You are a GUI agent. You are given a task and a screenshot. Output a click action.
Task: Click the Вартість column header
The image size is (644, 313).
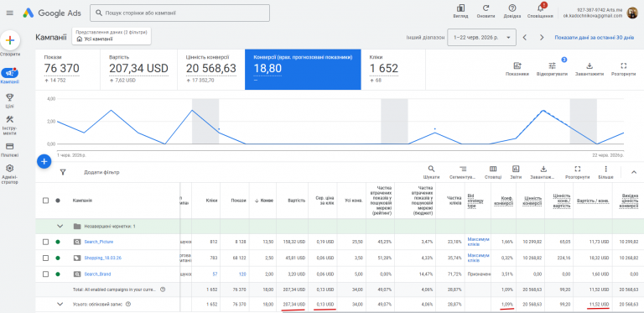[296, 201]
